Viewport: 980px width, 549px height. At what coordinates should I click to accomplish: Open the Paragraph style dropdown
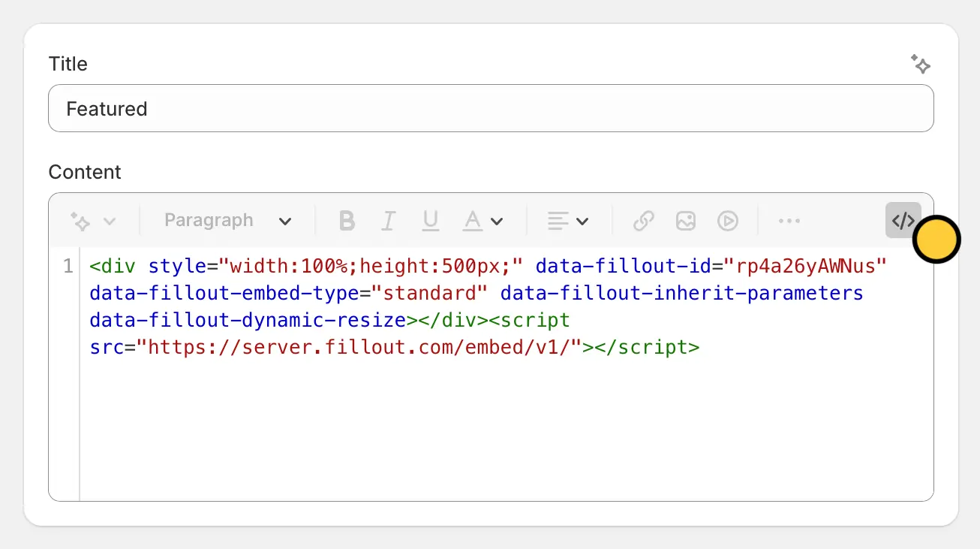pos(227,221)
